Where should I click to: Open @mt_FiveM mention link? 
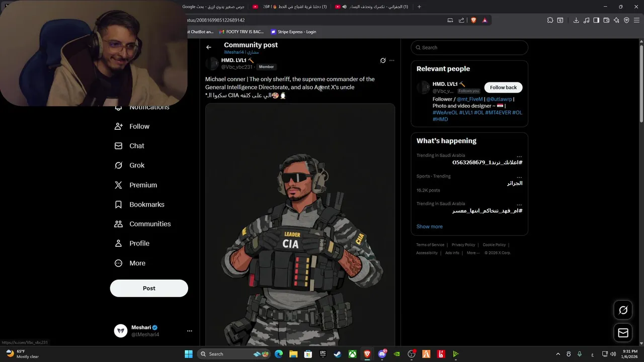(x=470, y=99)
